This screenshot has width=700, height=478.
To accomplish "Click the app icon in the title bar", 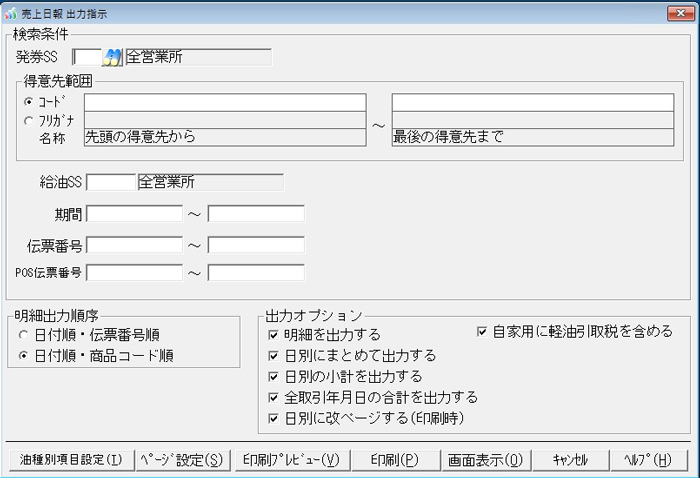I will coord(10,15).
